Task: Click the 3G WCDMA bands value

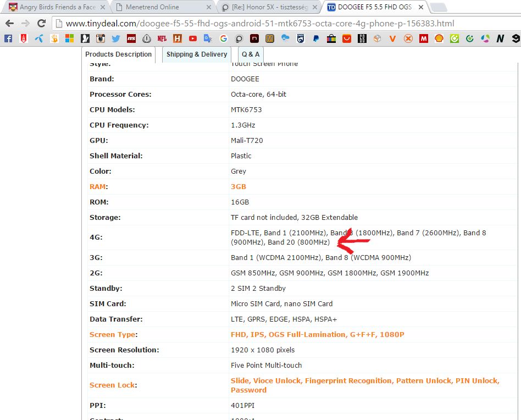Action: (x=321, y=257)
